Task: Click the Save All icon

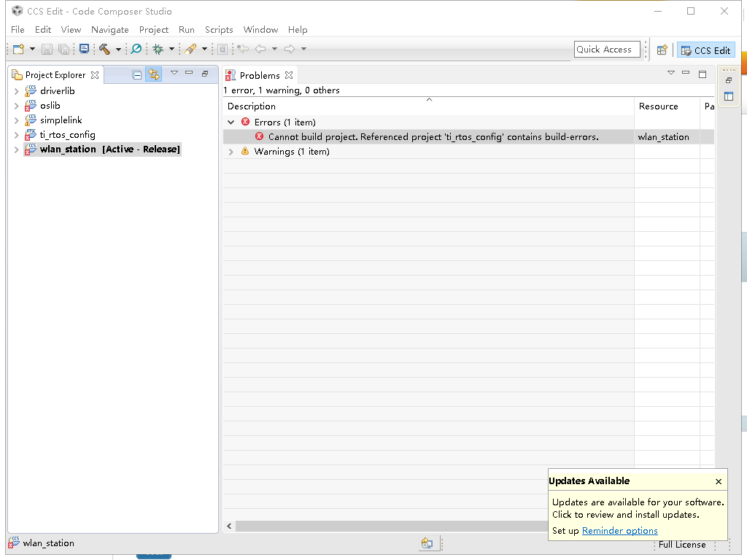Action: click(63, 49)
